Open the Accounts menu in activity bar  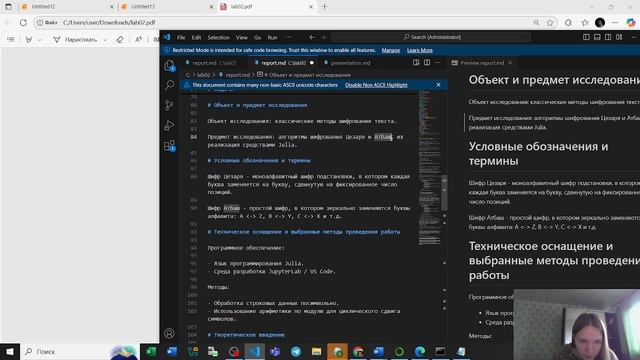click(x=169, y=333)
